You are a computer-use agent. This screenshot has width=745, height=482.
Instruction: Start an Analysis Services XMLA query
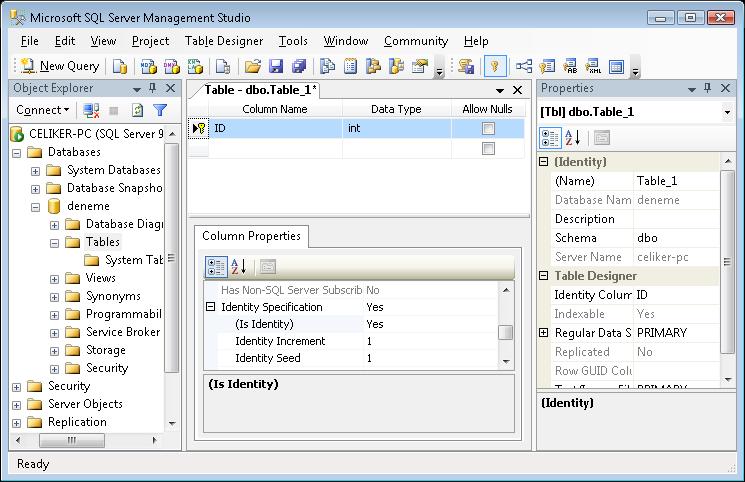pos(195,66)
